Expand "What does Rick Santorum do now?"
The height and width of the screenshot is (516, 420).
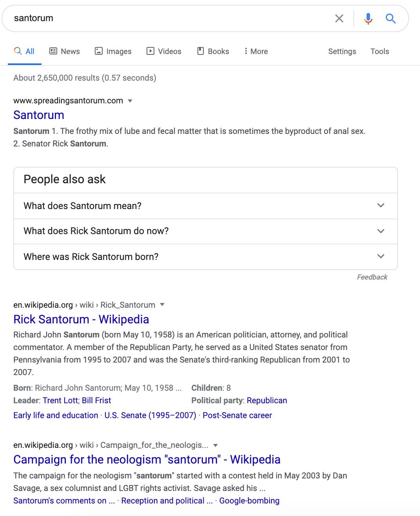coord(206,231)
